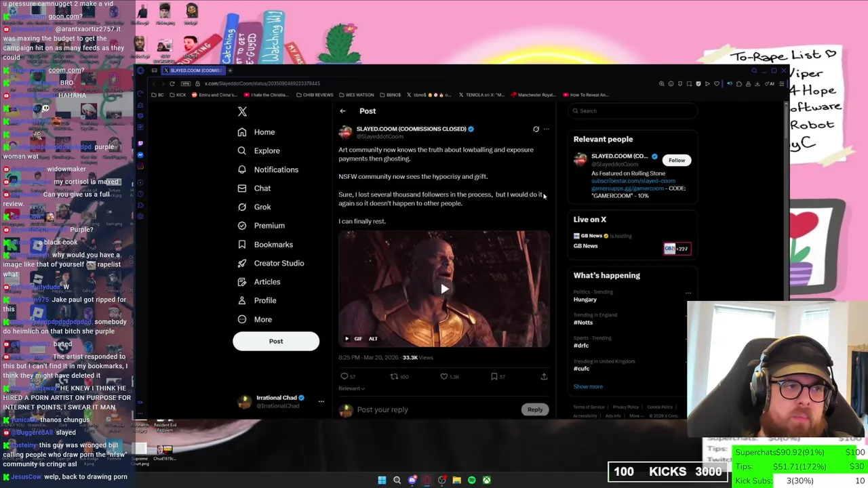Open the Grok icon on the post
The width and height of the screenshot is (868, 488).
pyautogui.click(x=536, y=129)
